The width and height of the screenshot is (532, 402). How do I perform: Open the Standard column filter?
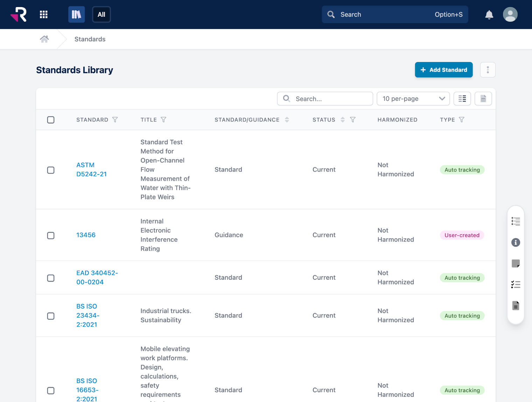(115, 119)
